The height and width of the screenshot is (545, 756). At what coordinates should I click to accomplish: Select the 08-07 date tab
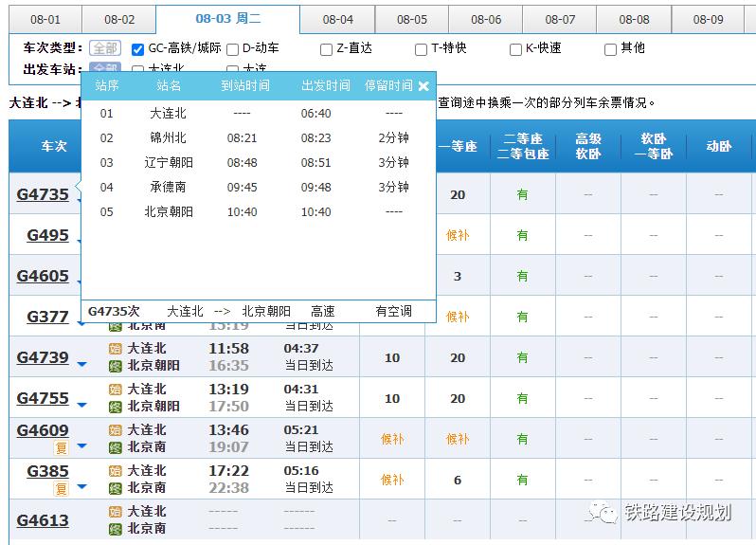560,20
